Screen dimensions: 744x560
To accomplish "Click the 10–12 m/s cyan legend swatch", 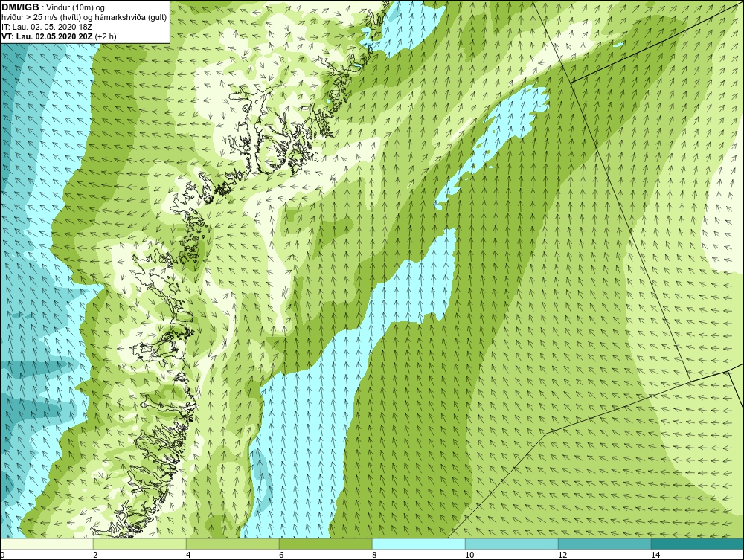I will [512, 544].
